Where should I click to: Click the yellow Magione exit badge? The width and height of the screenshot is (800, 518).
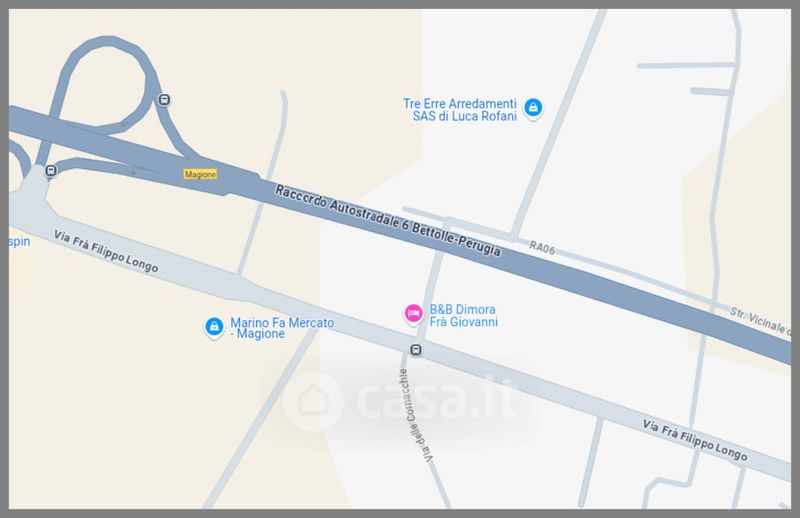point(201,175)
